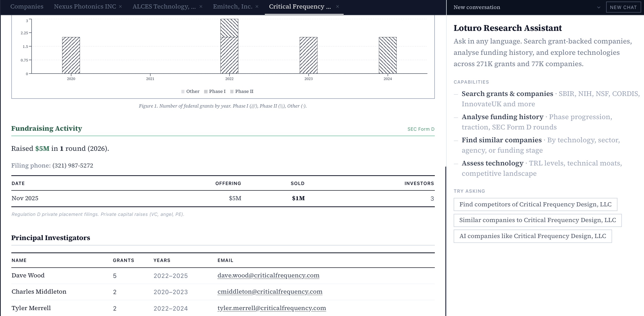The width and height of the screenshot is (644, 316).
Task: Email cmiddleton@criticalfrequency.com
Action: click(270, 292)
